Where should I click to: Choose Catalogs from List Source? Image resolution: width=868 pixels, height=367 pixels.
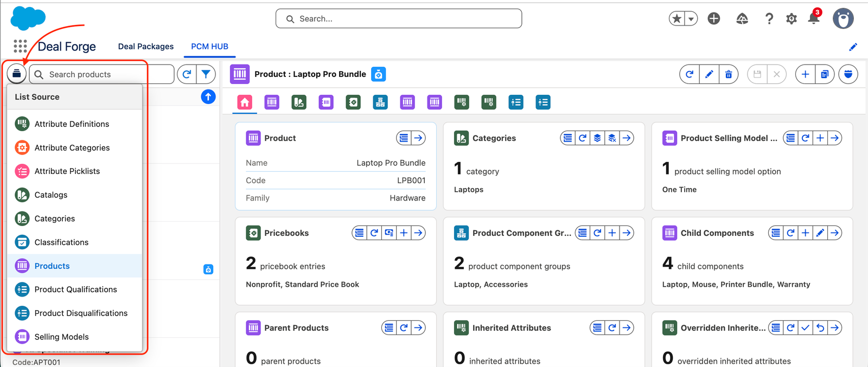click(x=75, y=195)
